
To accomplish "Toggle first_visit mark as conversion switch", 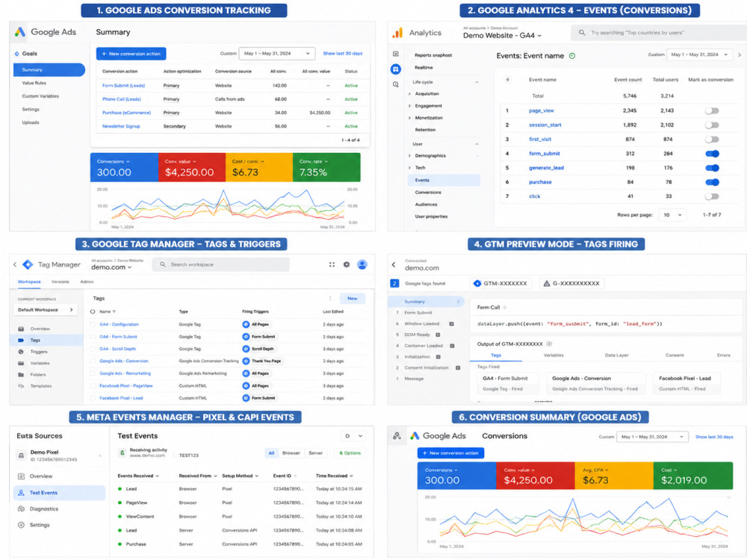I will (x=712, y=140).
